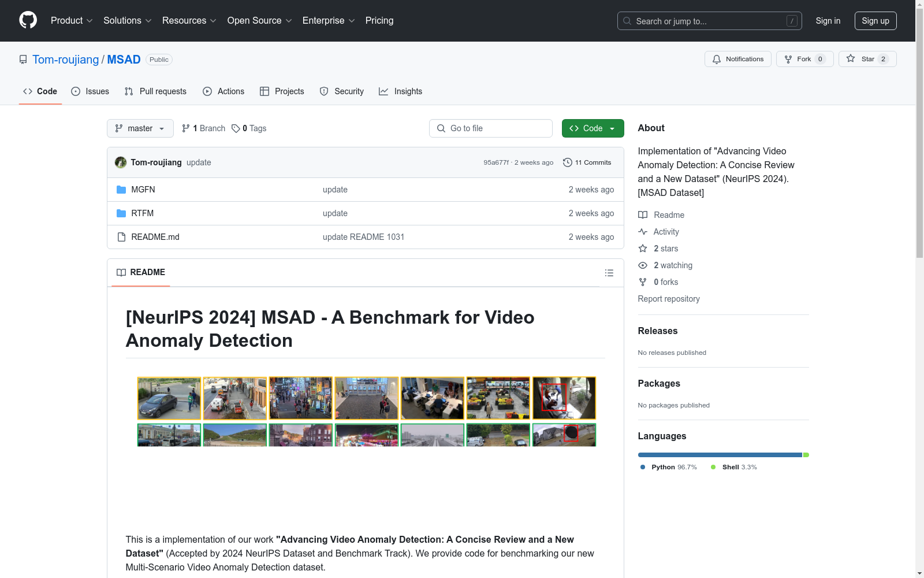
Task: Select the README tab in file viewer
Action: coord(141,272)
